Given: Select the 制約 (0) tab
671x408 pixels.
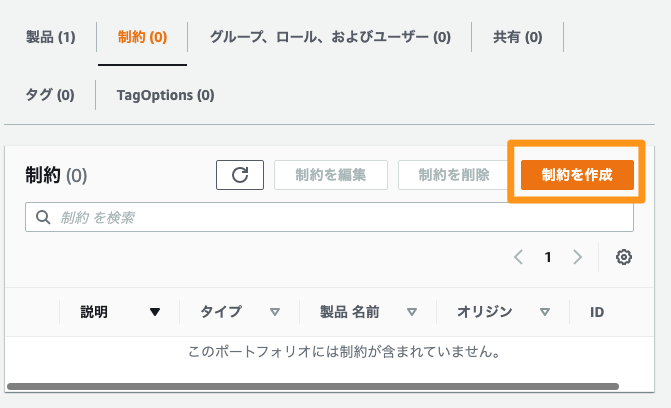Looking at the screenshot, I should pos(142,37).
